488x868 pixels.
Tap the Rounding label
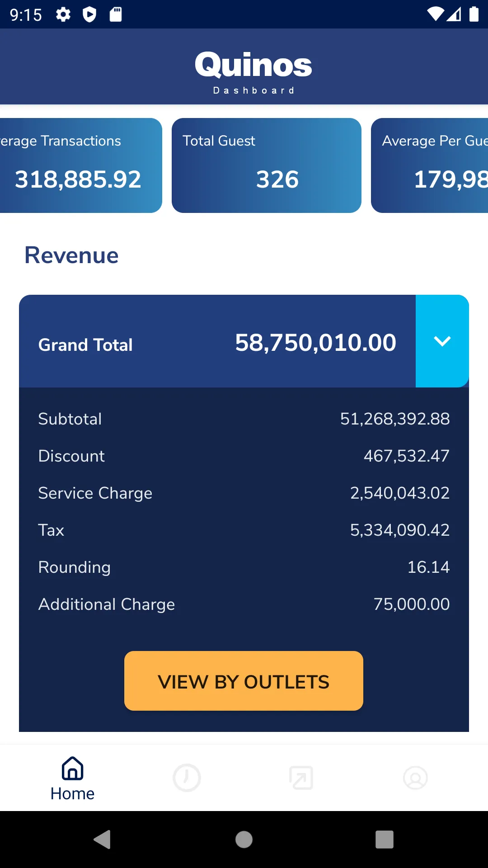(75, 567)
